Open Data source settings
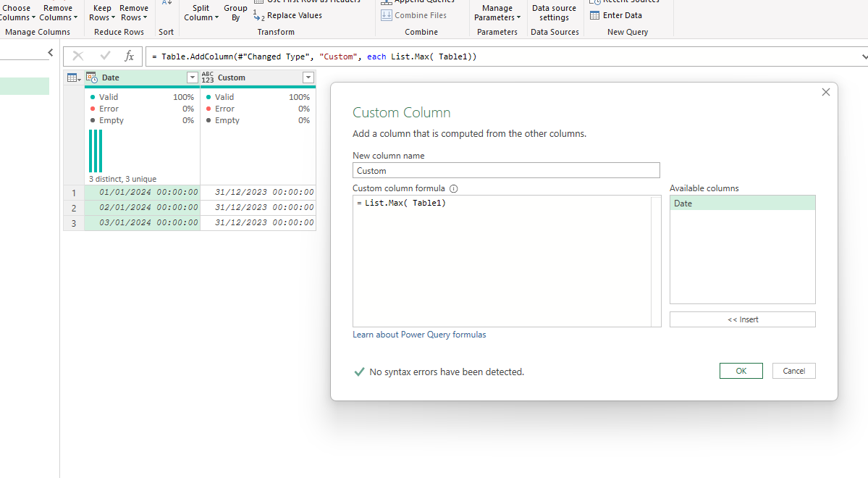Screen dimensions: 868x478 click(554, 13)
